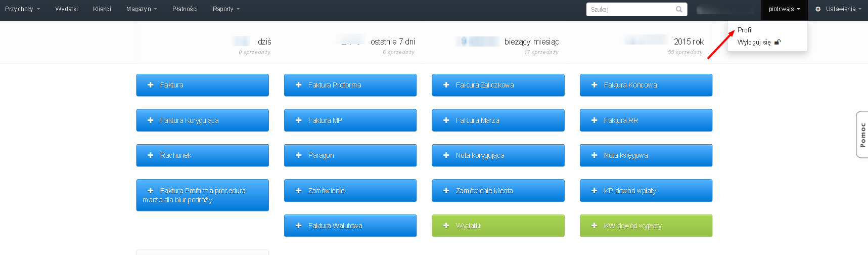Image resolution: width=868 pixels, height=255 pixels.
Task: Open Płatności in the top navigation
Action: [x=185, y=9]
